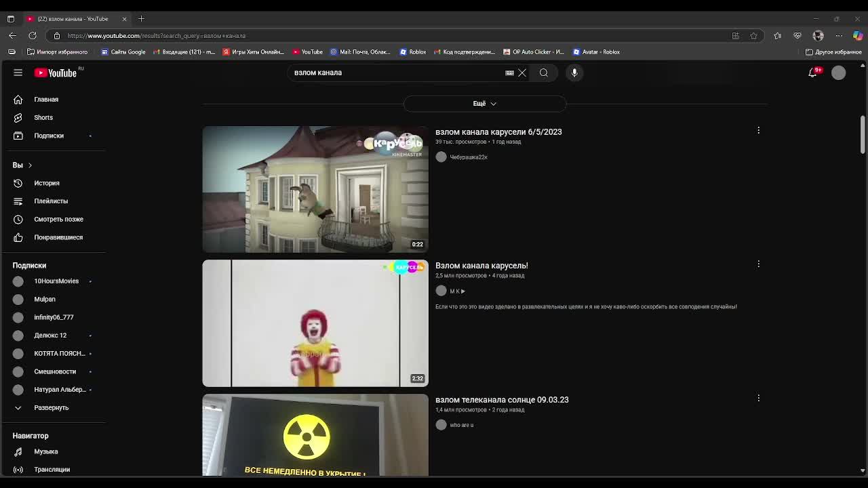Add this page to favorites with the star
The height and width of the screenshot is (488, 868).
pos(753,35)
